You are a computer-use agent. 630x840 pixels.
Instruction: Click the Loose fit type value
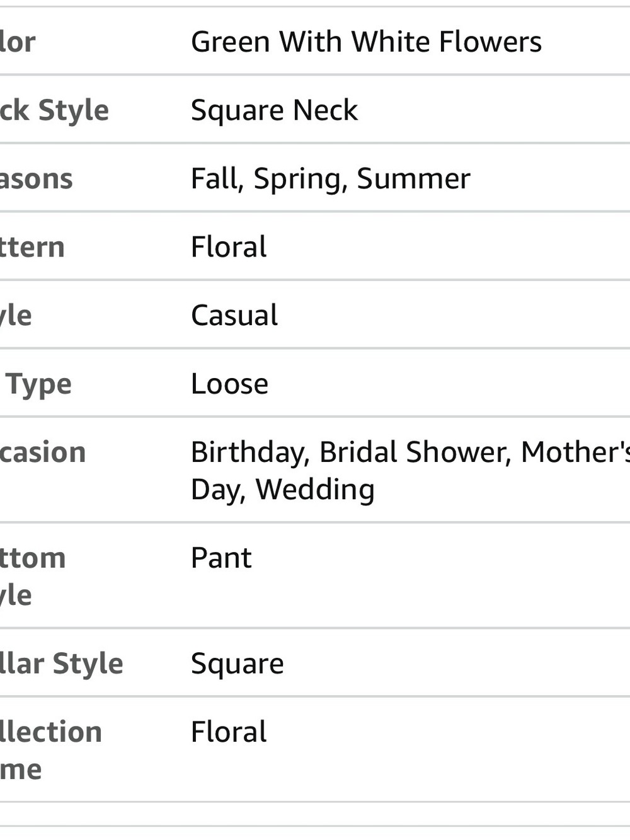coord(230,384)
